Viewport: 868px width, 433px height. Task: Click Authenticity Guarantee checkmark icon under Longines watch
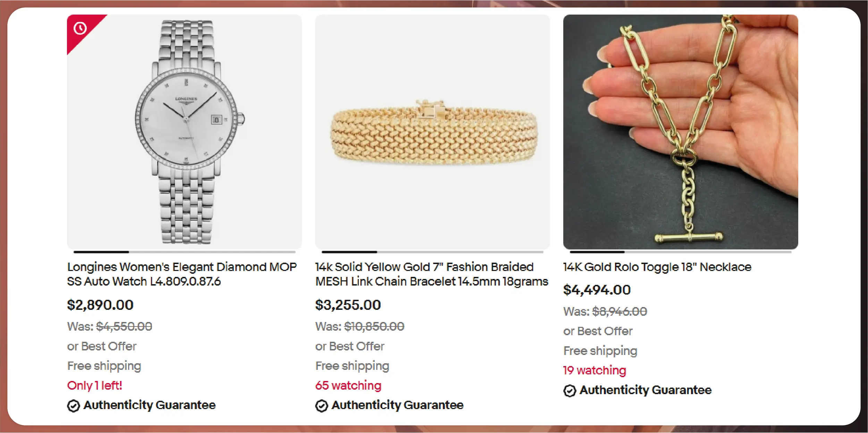click(x=73, y=406)
